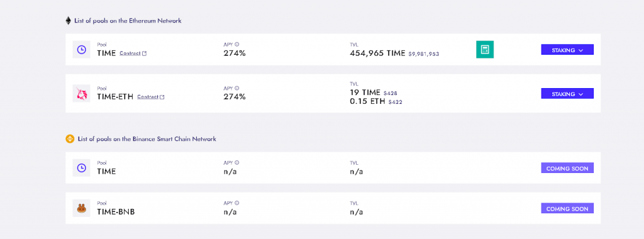The image size is (644, 239).
Task: Click the Uniswap unicorn icon for TIME-ETH
Action: [81, 93]
